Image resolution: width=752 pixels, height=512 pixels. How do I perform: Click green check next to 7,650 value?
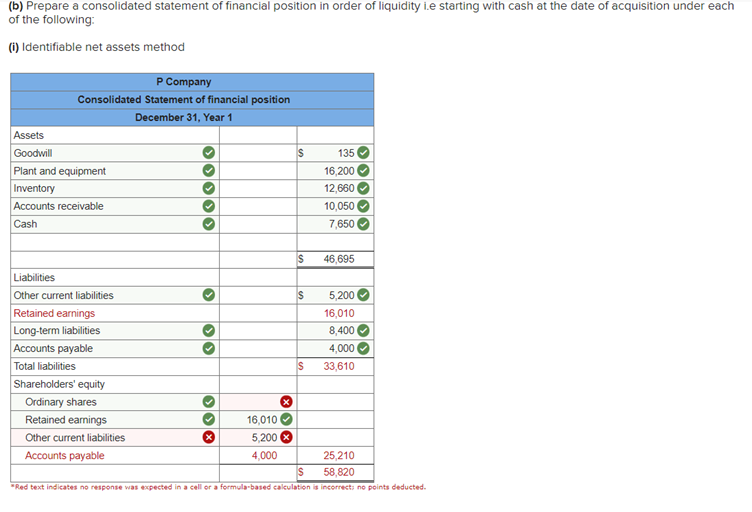tap(364, 224)
